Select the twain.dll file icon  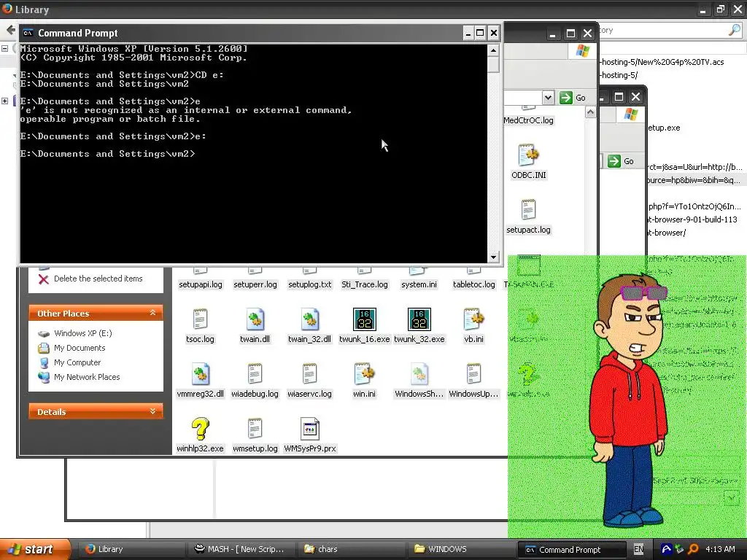tap(255, 319)
